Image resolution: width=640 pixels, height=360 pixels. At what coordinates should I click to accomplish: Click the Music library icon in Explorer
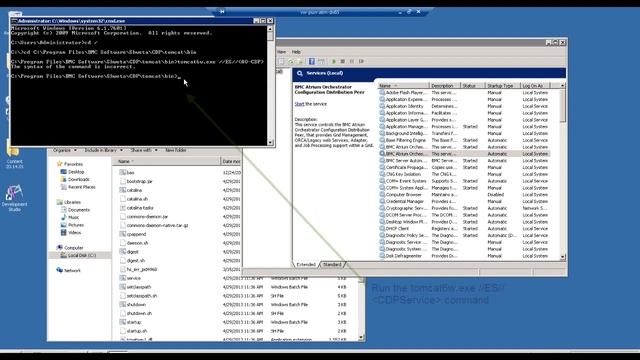tap(64, 217)
